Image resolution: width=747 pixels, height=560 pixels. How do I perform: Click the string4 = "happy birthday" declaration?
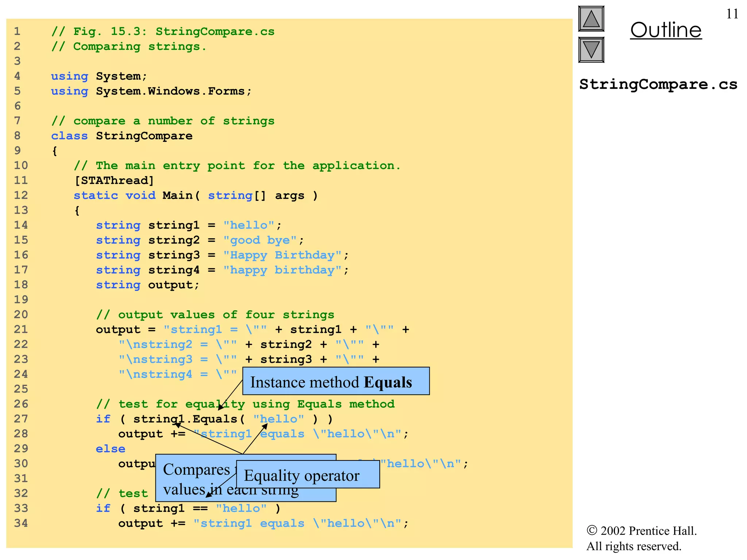point(222,270)
